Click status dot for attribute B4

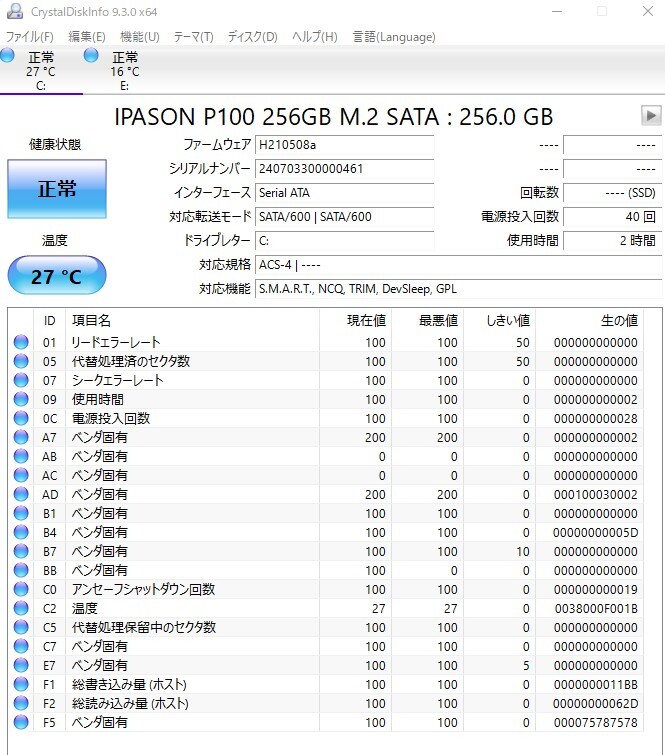(21, 533)
